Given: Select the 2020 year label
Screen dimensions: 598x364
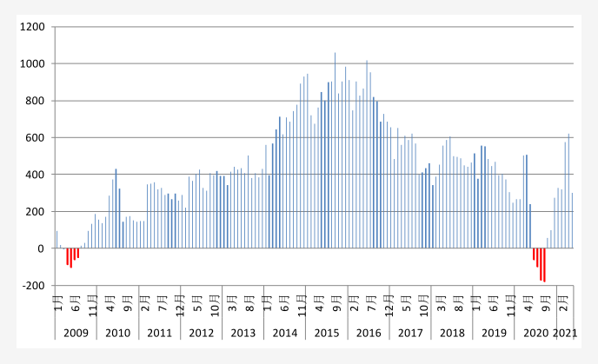Looking at the screenshot, I should pyautogui.click(x=535, y=333).
